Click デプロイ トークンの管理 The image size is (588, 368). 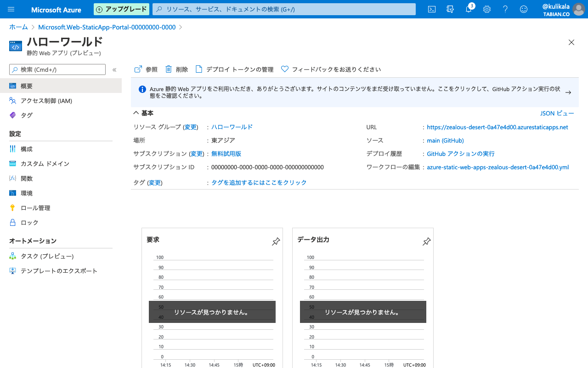(234, 69)
